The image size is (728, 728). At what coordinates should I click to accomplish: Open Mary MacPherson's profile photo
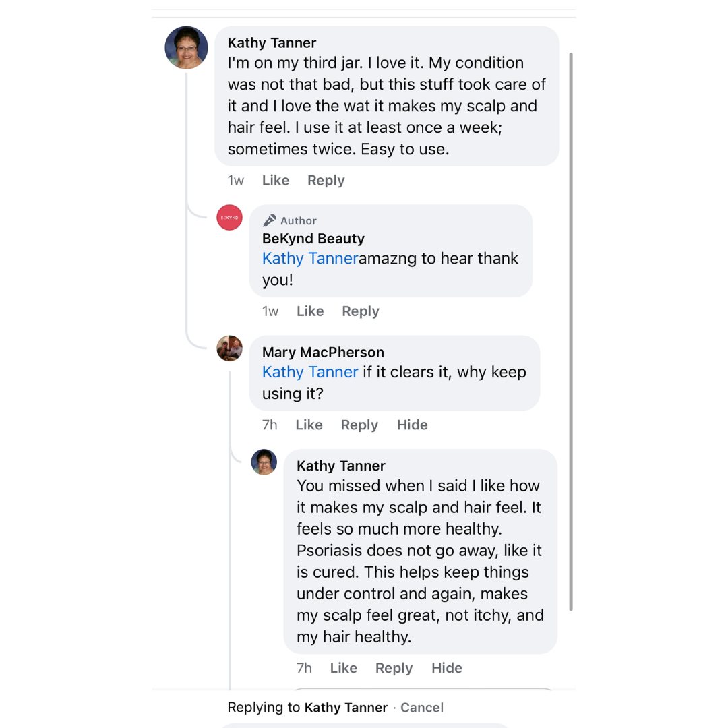tap(229, 348)
